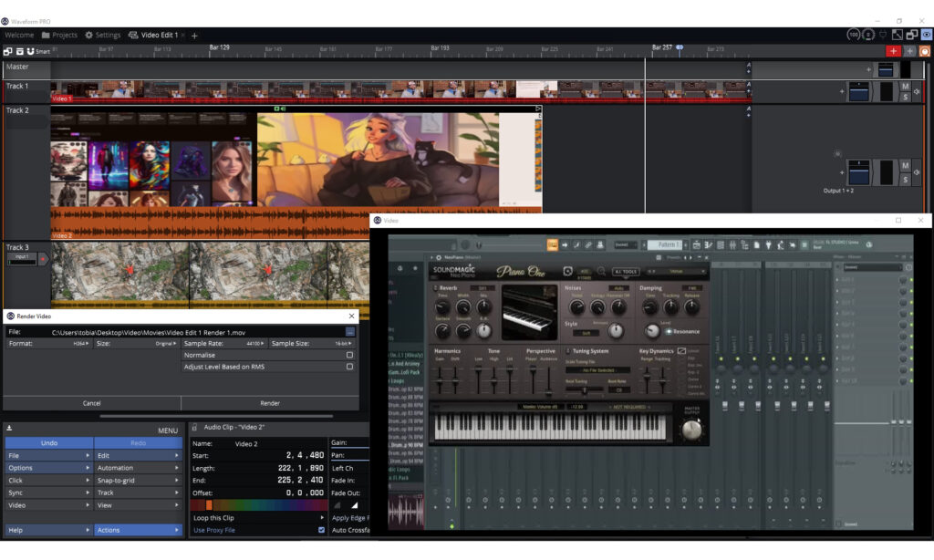This screenshot has height=560, width=934.
Task: Open the Actions menu button
Action: pos(139,530)
